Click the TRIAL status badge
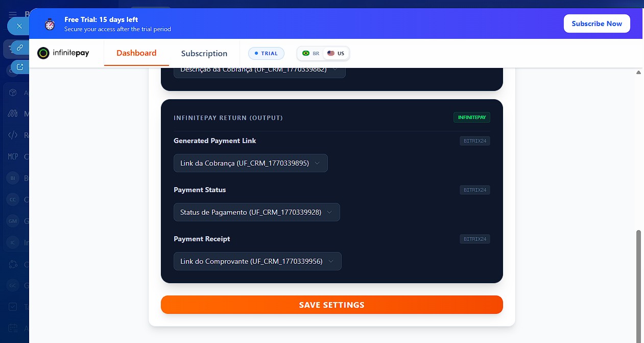The width and height of the screenshot is (644, 343). tap(266, 53)
